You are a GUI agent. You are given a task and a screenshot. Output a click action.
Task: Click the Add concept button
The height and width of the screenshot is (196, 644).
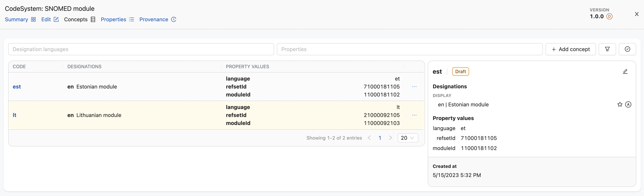[x=571, y=49]
